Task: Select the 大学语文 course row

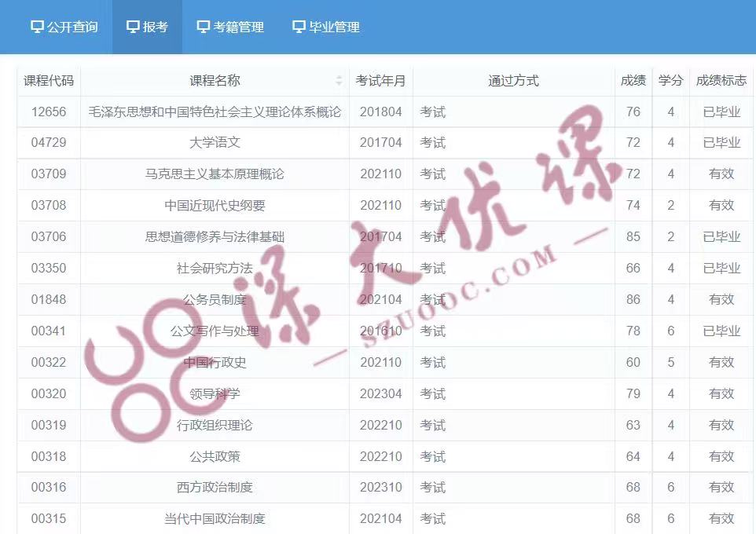Action: point(213,142)
